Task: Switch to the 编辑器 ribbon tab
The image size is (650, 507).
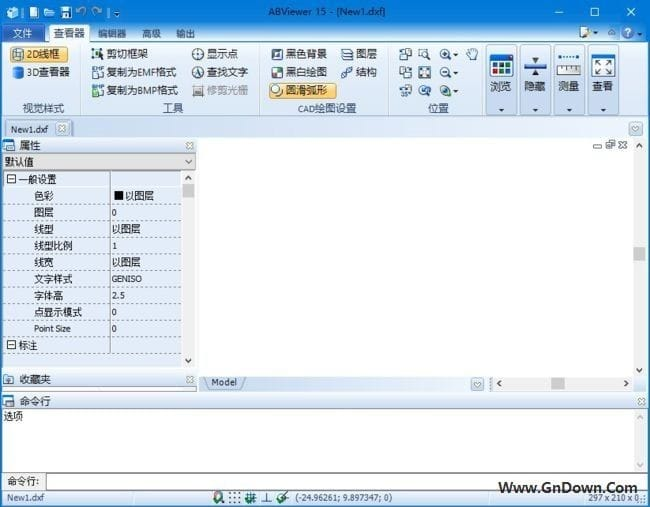Action: (x=112, y=33)
